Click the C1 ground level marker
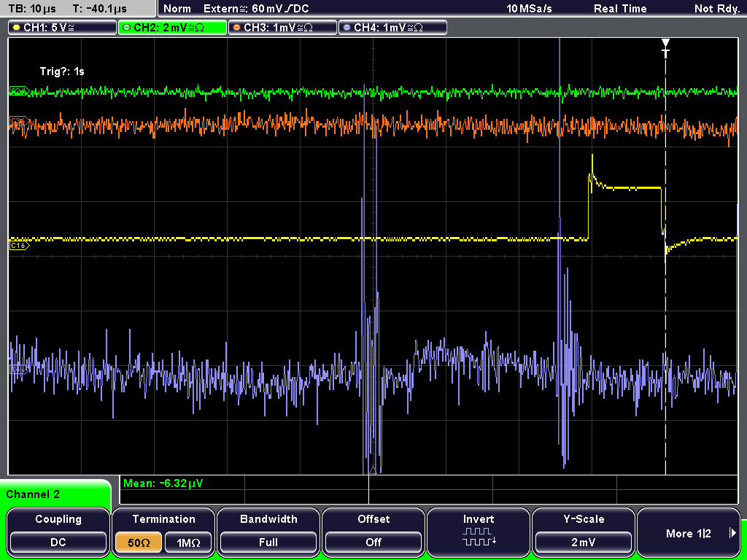 20,245
